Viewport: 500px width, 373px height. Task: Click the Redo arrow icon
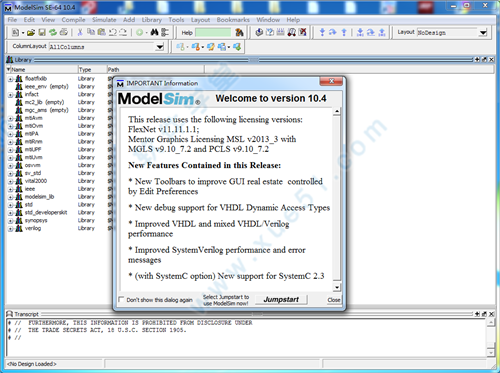123,32
